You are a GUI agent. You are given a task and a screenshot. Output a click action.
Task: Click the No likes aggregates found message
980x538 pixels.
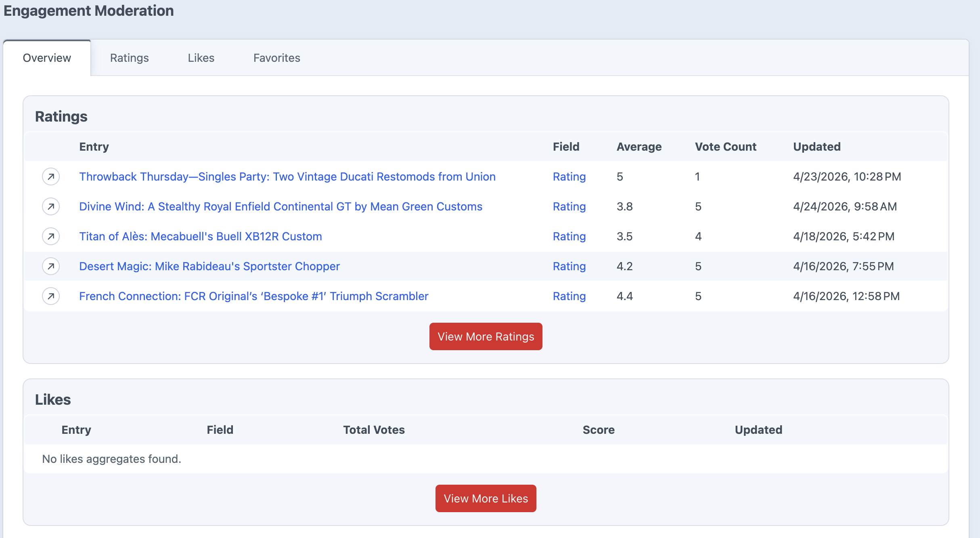click(x=111, y=459)
